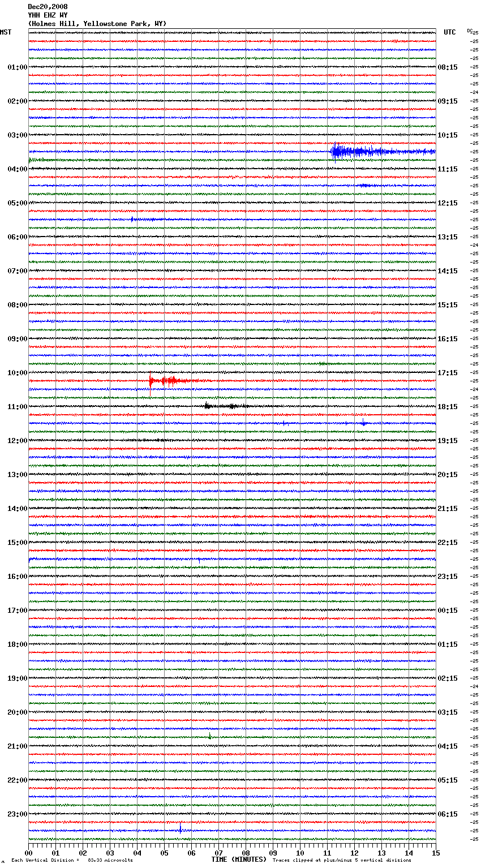The image size is (481, 868).
Task: Click the small blue event after 11:00
Action: [363, 423]
